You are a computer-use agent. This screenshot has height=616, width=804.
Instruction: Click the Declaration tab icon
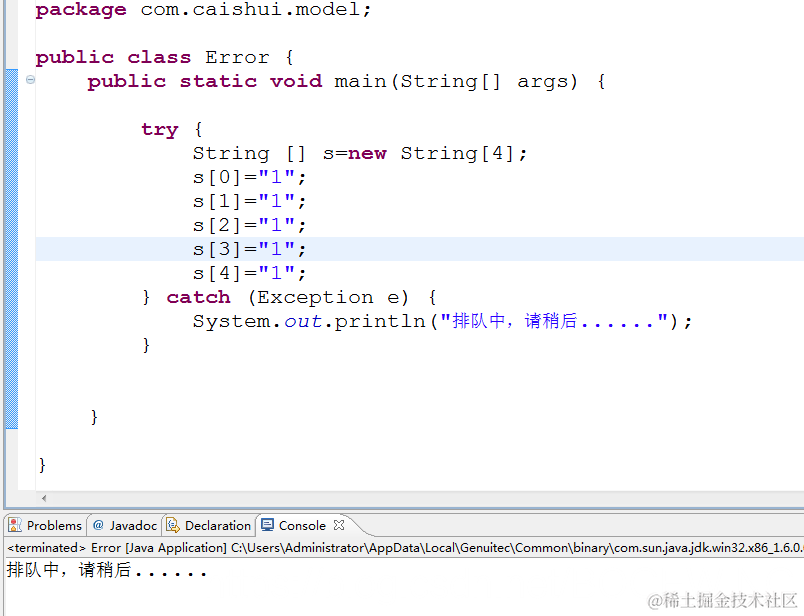pyautogui.click(x=173, y=525)
